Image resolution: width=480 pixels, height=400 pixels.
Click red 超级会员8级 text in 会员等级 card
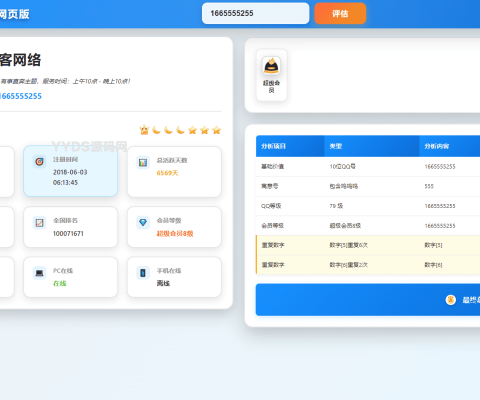click(x=175, y=233)
